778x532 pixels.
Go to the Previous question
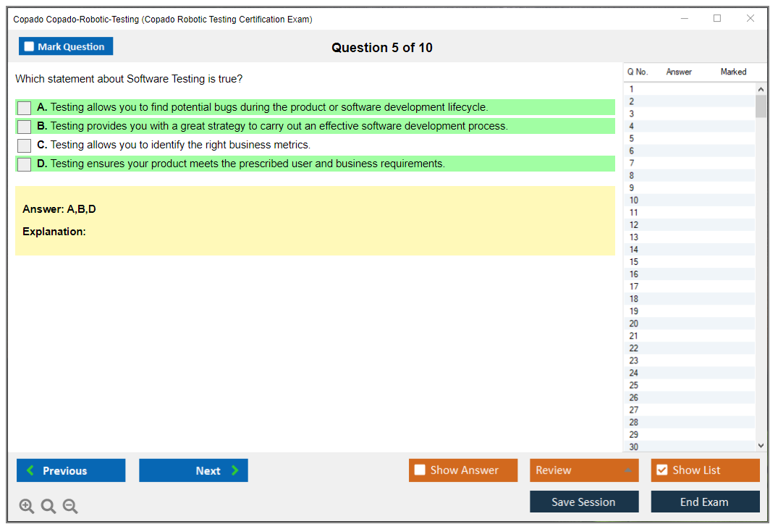coord(71,470)
